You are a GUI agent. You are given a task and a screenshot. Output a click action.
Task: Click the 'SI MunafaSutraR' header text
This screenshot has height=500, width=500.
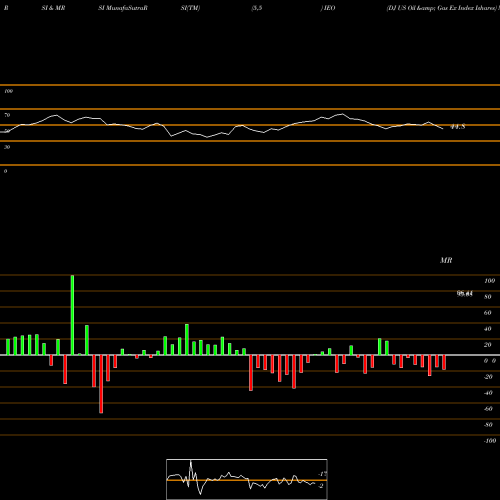click(123, 8)
